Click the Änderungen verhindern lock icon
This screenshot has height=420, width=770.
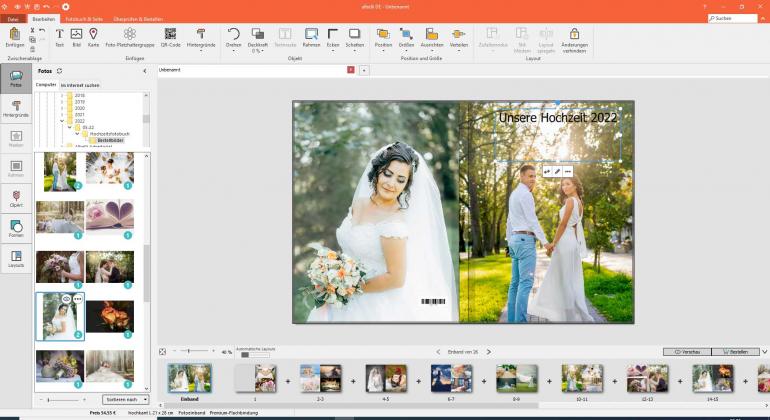tap(574, 33)
